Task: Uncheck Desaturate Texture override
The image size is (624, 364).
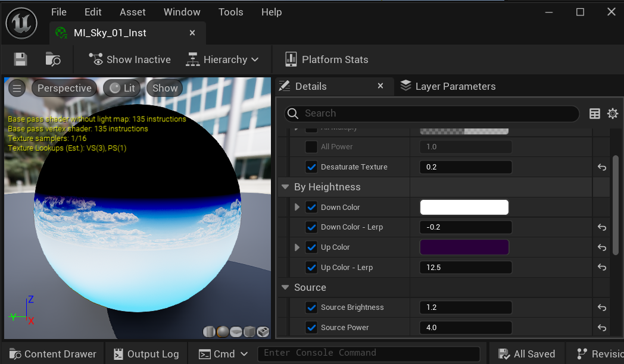Action: 311,167
